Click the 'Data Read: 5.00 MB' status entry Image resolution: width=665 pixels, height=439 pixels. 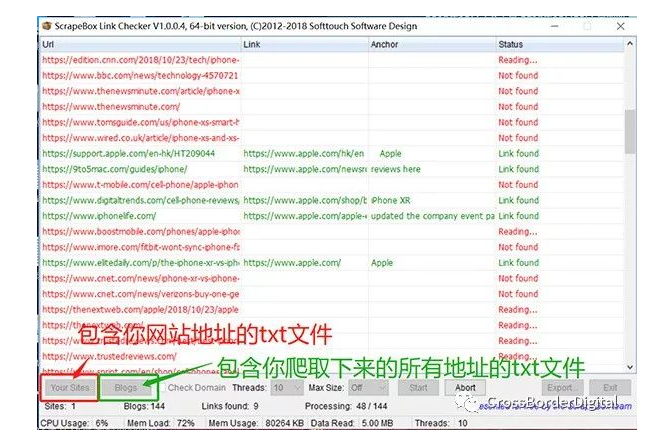(x=352, y=423)
